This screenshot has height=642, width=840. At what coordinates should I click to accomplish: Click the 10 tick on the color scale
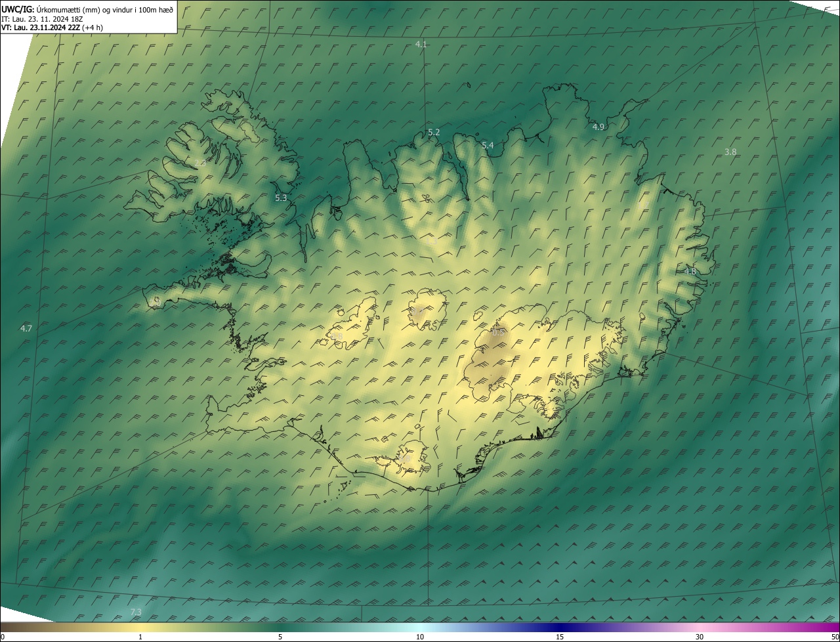coord(420,637)
